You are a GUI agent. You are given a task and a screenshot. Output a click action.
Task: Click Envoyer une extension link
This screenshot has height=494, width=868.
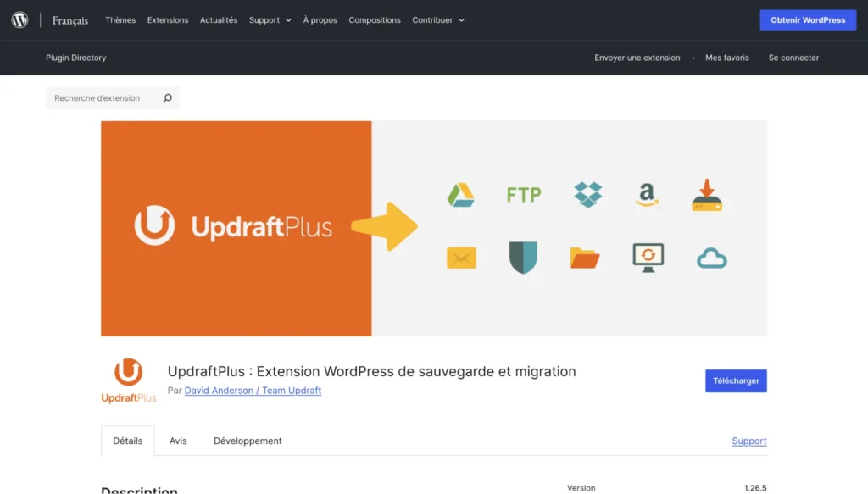637,58
